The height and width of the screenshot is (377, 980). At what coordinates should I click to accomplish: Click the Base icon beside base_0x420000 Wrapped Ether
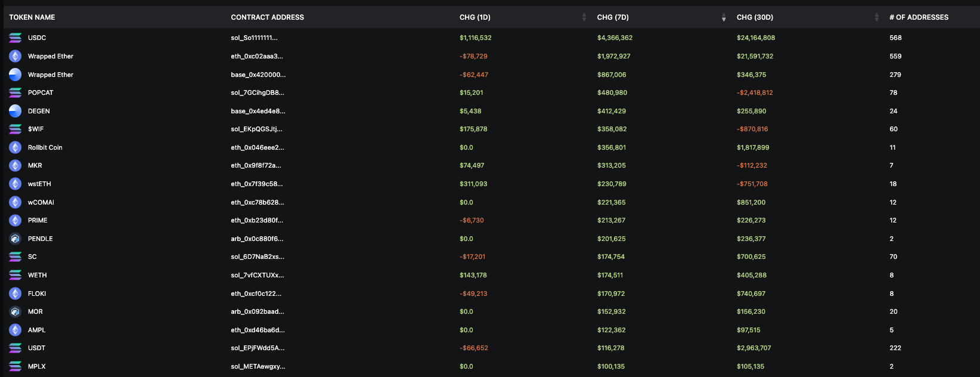pyautogui.click(x=15, y=75)
